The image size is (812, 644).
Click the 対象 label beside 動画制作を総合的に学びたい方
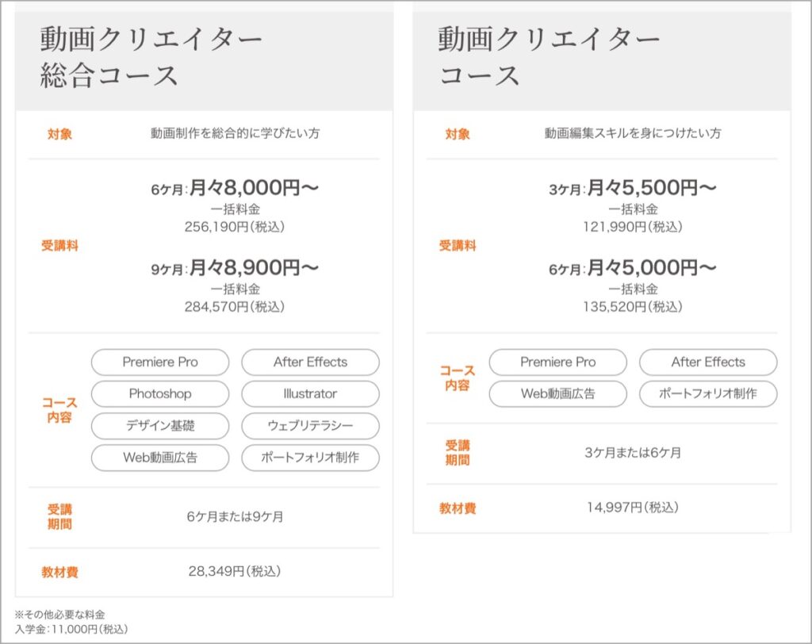[x=59, y=134]
